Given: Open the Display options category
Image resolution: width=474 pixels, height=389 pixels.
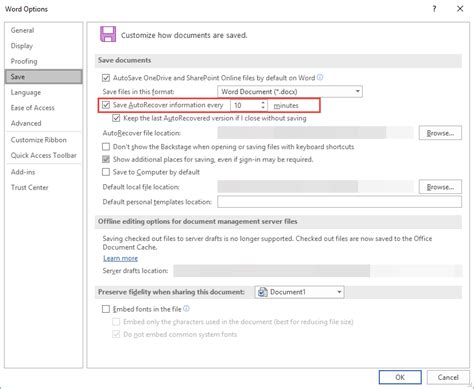Looking at the screenshot, I should [x=43, y=46].
